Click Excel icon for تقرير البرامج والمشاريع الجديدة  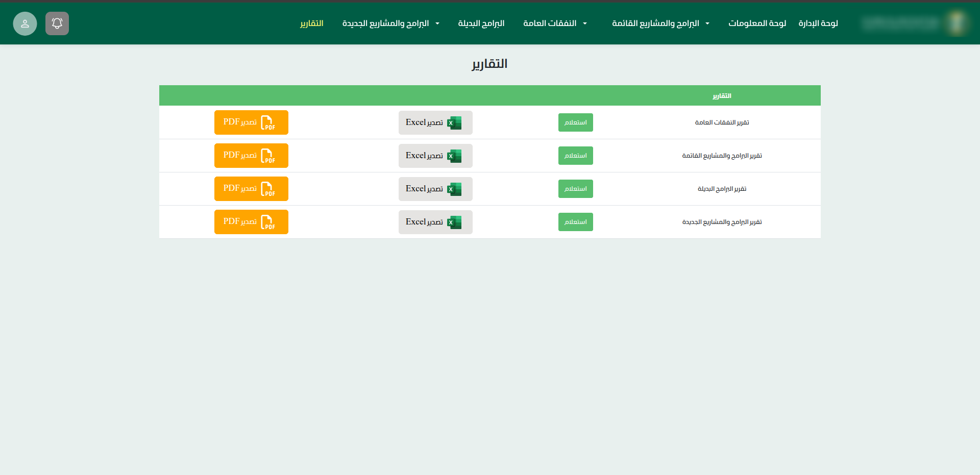[x=454, y=222]
